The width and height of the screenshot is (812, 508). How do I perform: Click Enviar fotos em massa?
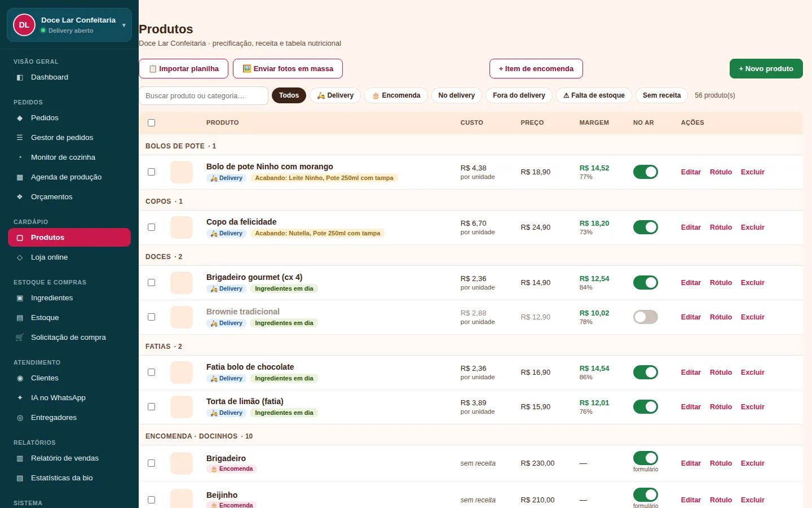tap(288, 69)
